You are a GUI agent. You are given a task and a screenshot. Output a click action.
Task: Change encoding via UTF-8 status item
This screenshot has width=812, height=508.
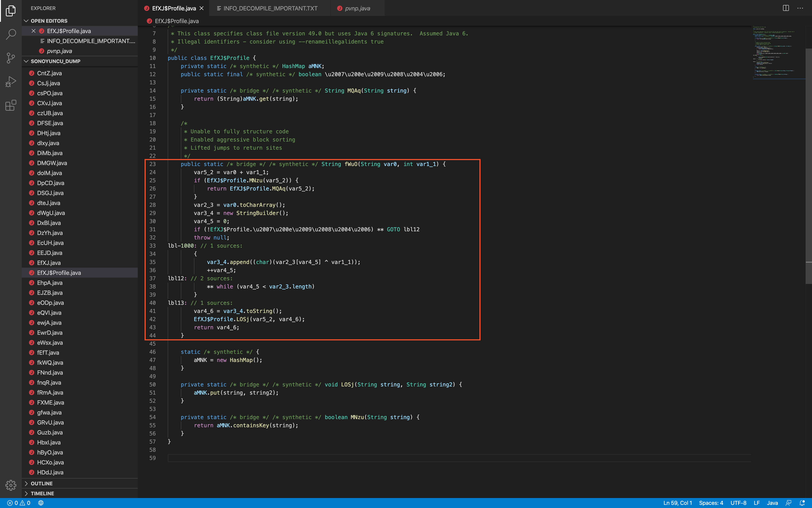(x=739, y=503)
